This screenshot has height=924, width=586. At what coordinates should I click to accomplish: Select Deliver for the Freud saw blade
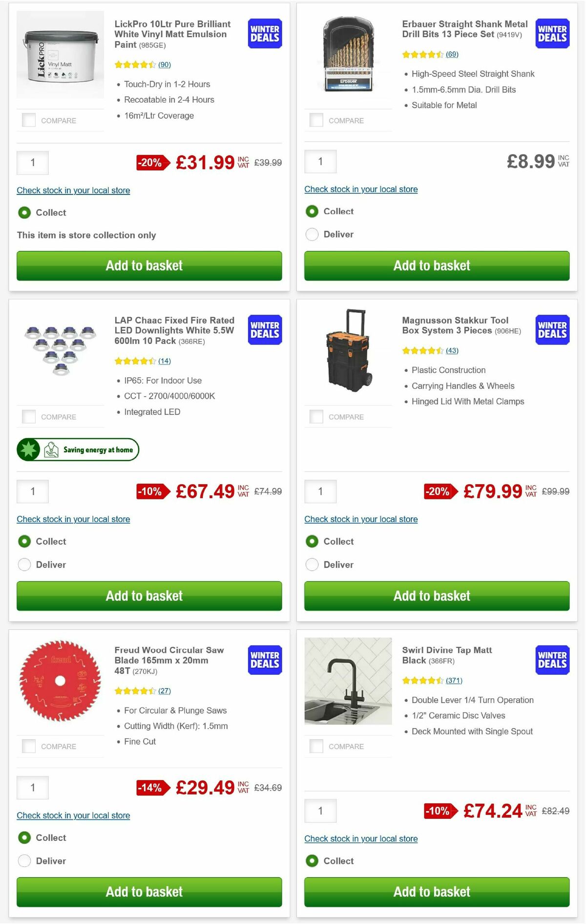24,860
